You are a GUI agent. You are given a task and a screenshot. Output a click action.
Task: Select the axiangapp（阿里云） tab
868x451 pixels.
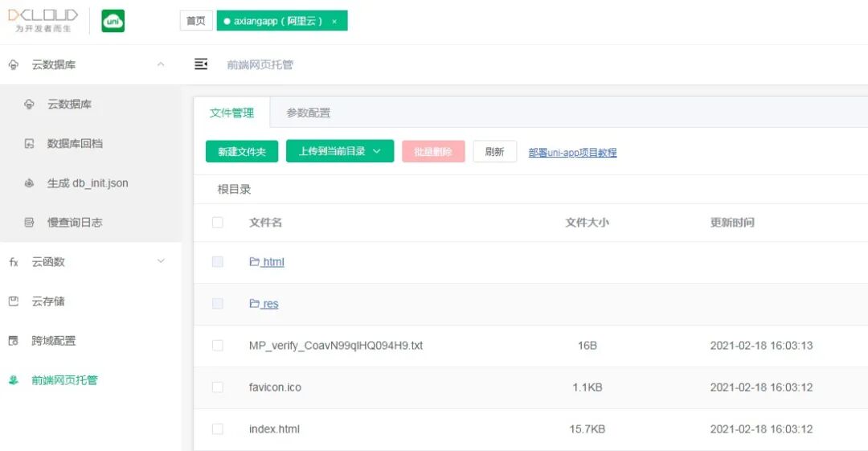coord(282,21)
